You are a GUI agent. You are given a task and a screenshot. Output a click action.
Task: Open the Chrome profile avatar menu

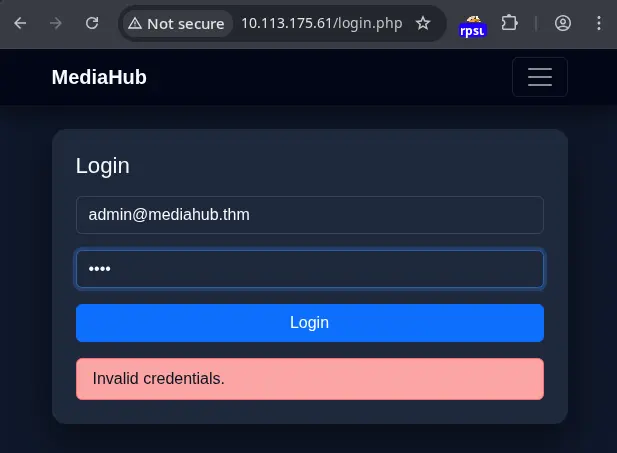point(563,23)
